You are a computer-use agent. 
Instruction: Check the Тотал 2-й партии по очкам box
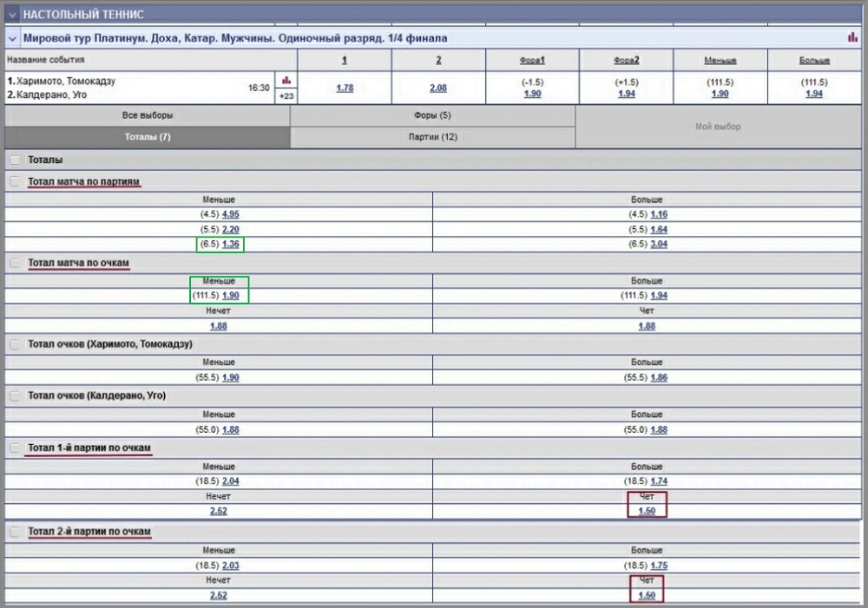click(x=15, y=531)
